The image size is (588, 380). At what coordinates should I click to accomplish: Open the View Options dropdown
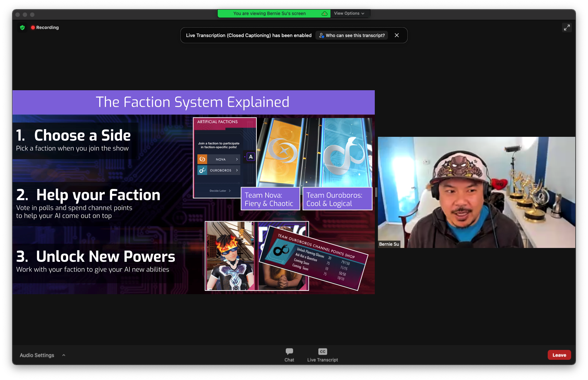click(x=349, y=14)
